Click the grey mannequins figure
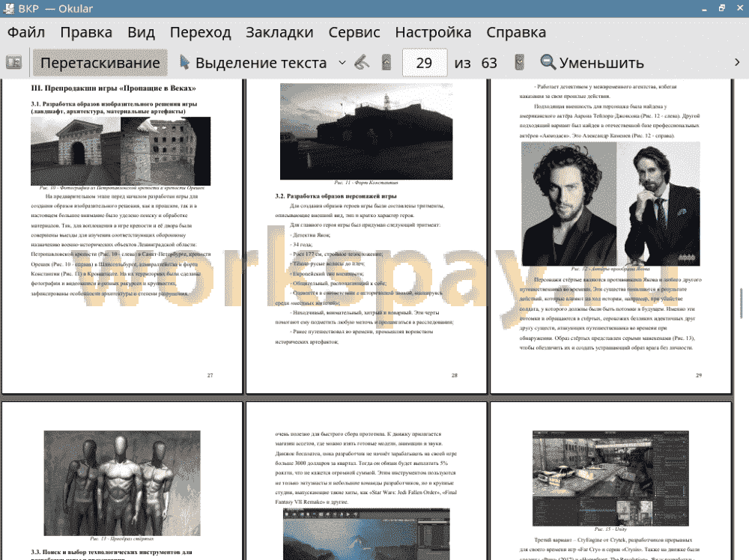 pyautogui.click(x=122, y=483)
